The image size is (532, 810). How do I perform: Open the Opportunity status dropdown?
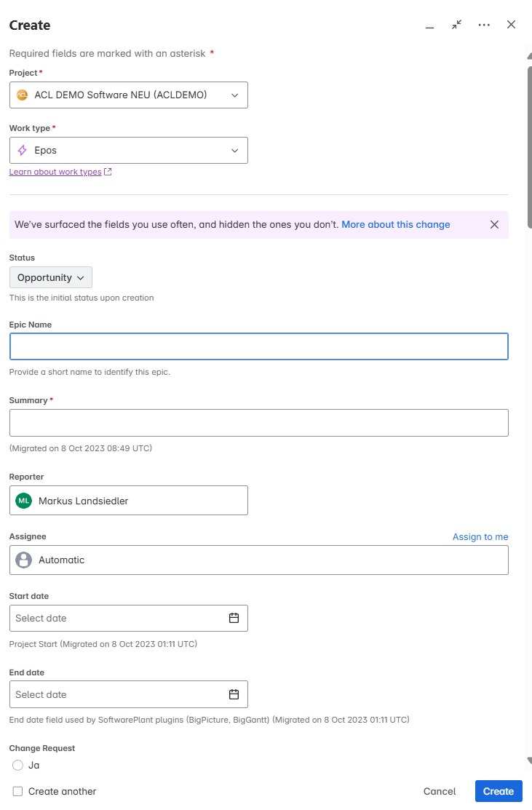tap(51, 277)
